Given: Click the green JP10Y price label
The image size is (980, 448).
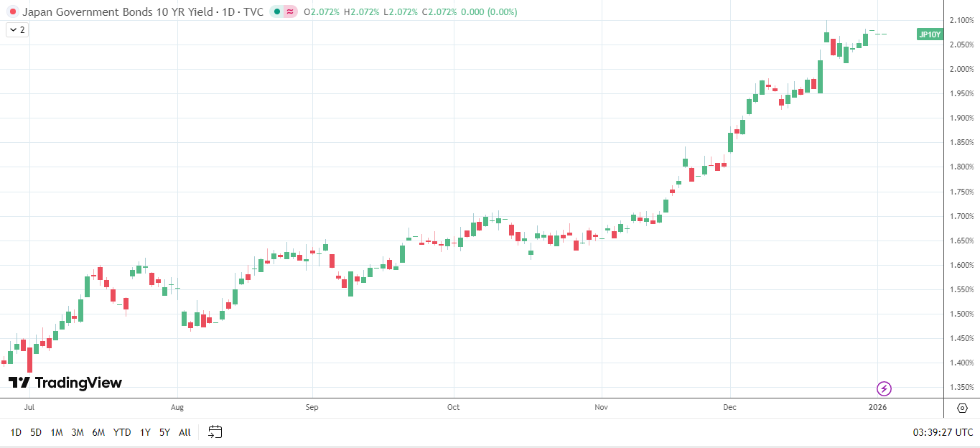Looking at the screenshot, I should point(929,34).
